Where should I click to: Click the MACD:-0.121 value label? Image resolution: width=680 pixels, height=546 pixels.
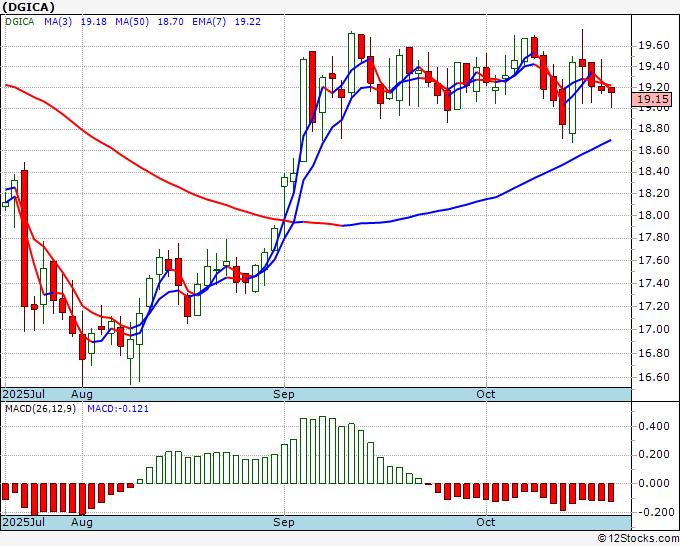[117, 408]
